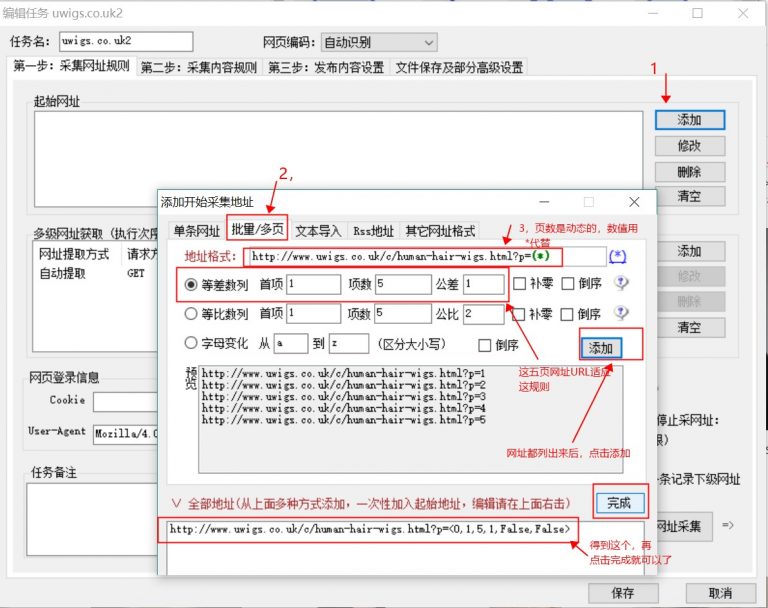Image resolution: width=768 pixels, height=608 pixels.
Task: Switch to 其它网址格式 tab
Action: point(440,231)
